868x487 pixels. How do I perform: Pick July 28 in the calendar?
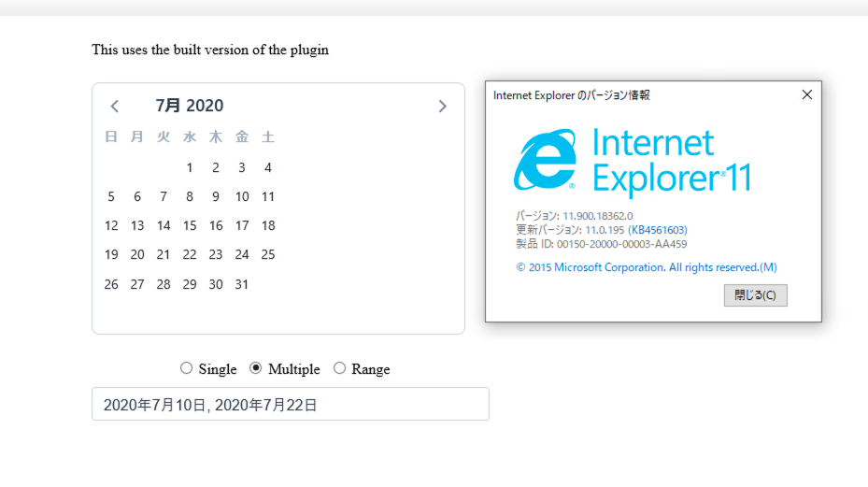(x=164, y=284)
